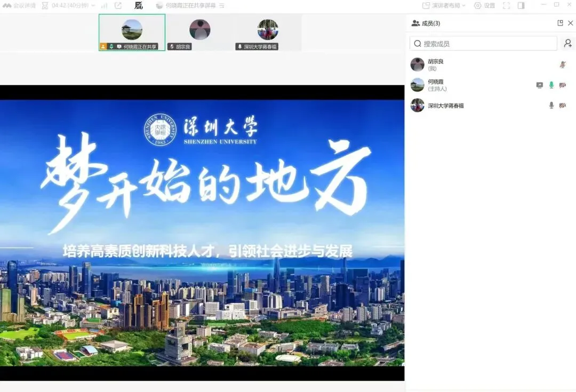Select 胡宗良 (我) in the member list
Screen dimensions: 576x392
point(491,65)
